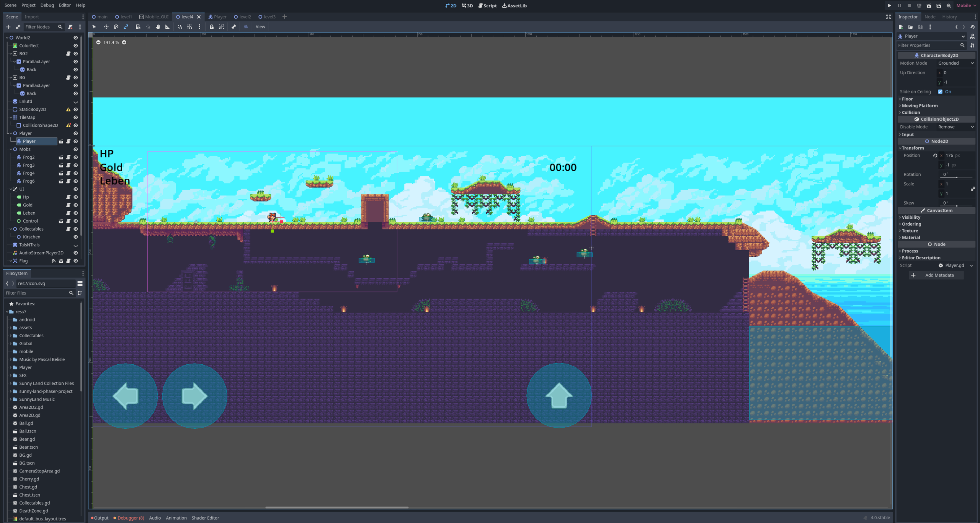Toggle visibility of TileMap node
This screenshot has width=980, height=523.
[x=76, y=118]
